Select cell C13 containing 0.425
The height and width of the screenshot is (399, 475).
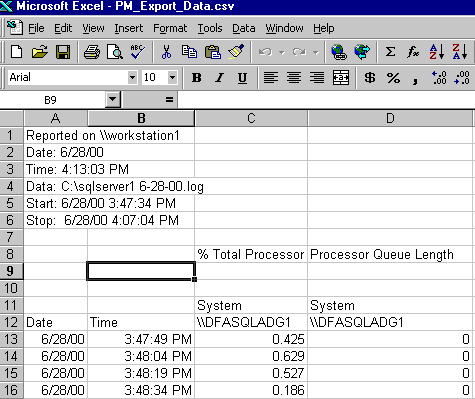(x=251, y=339)
